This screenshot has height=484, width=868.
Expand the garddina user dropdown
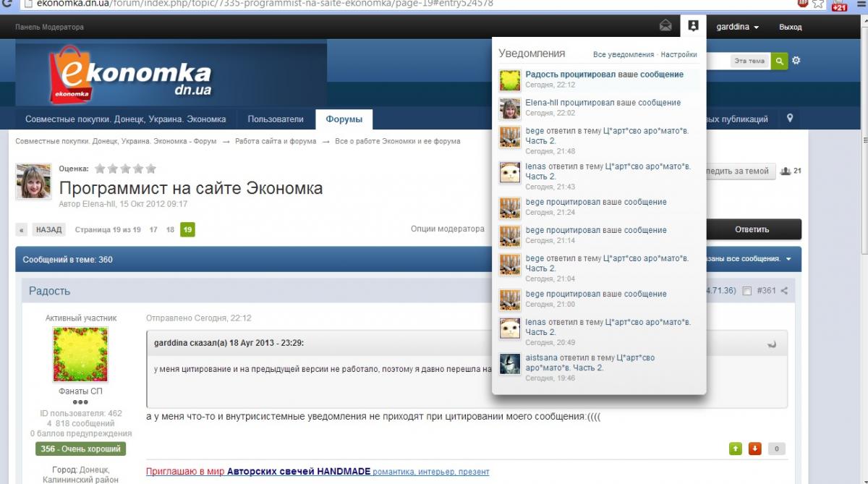click(737, 27)
